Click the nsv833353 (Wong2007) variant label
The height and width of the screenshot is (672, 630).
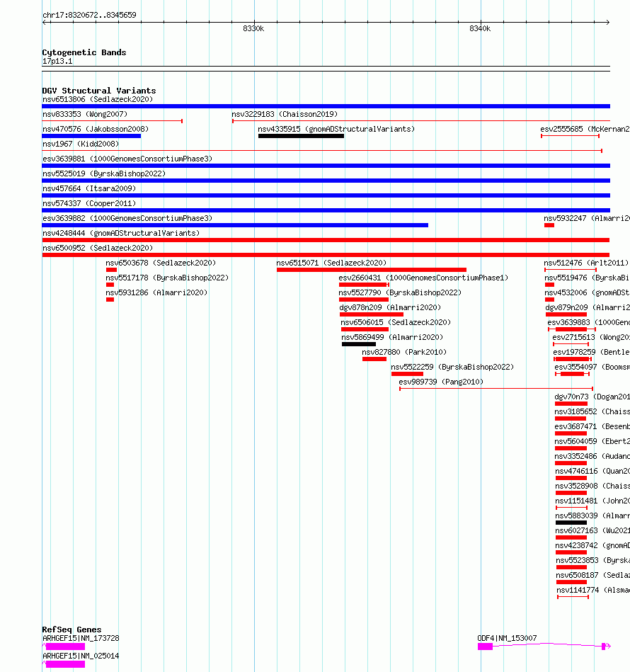pyautogui.click(x=85, y=115)
